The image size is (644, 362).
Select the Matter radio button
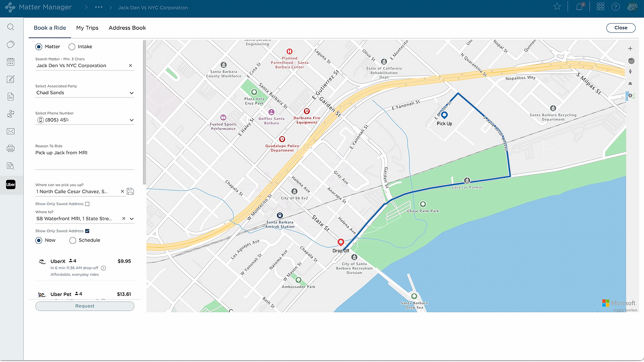coord(39,47)
